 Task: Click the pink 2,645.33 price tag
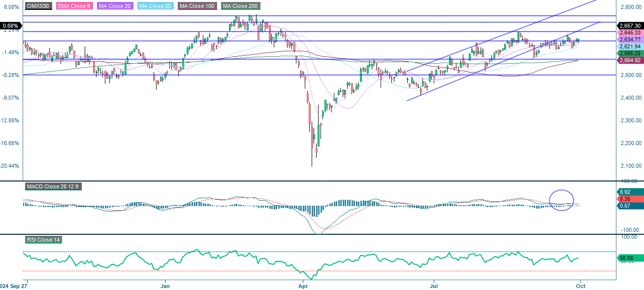click(629, 32)
